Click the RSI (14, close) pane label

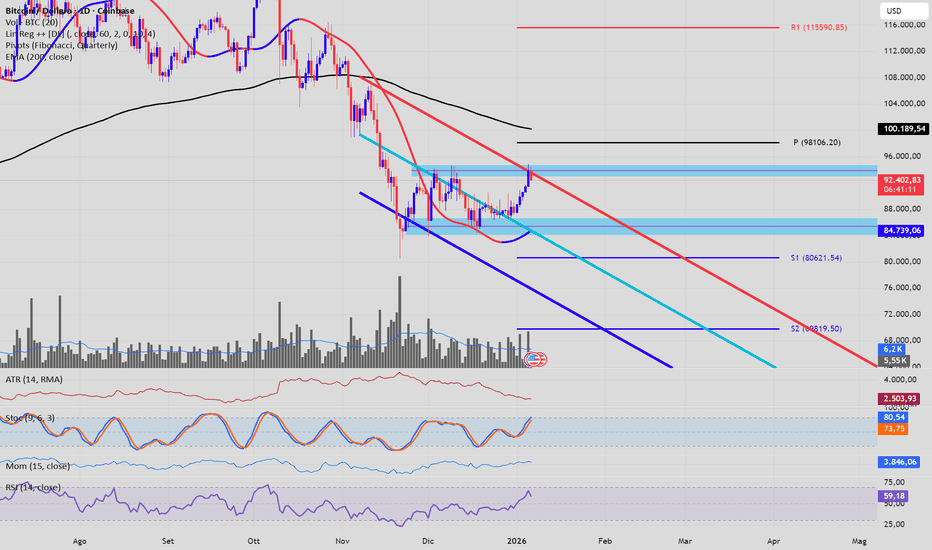pos(32,487)
